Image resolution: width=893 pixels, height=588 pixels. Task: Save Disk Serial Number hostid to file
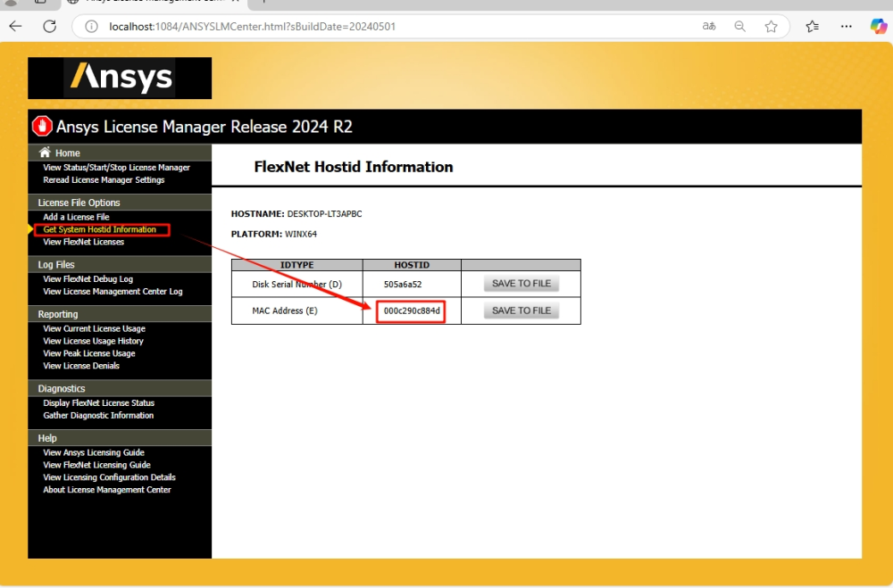point(522,284)
